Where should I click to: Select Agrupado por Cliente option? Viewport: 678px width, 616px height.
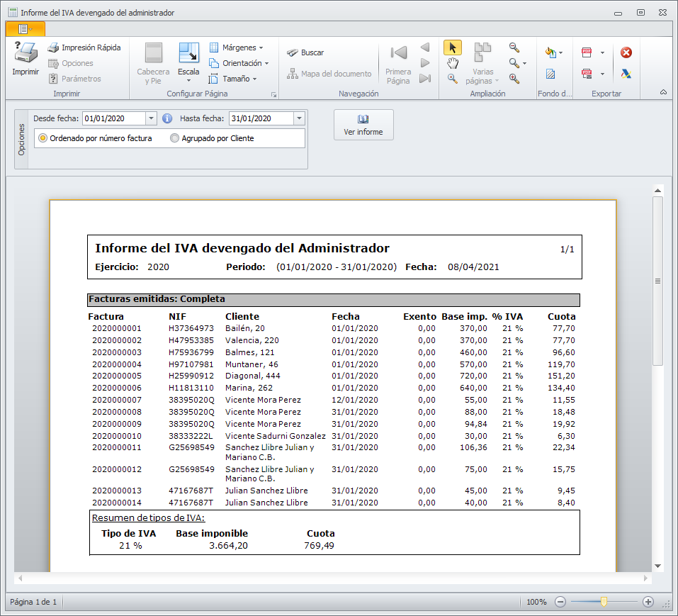(175, 138)
